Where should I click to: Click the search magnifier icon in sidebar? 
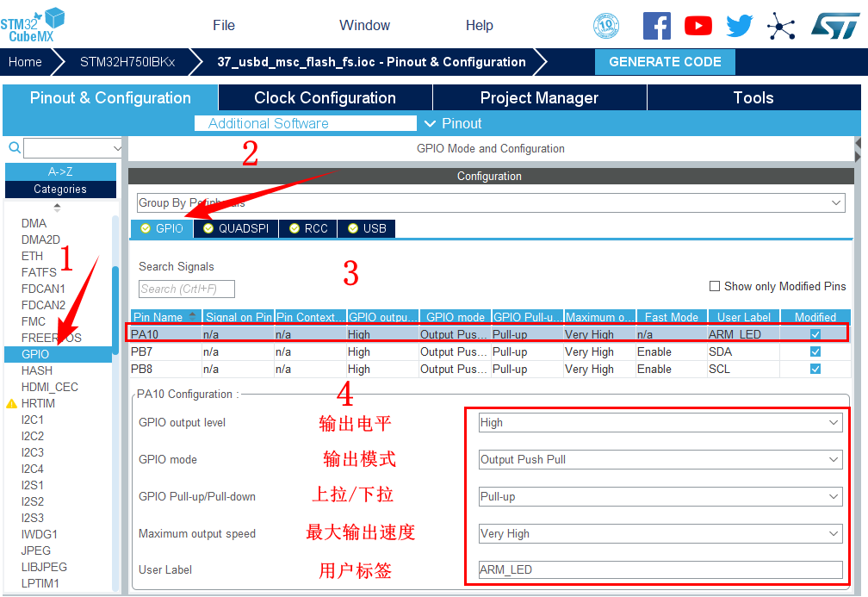pyautogui.click(x=14, y=148)
